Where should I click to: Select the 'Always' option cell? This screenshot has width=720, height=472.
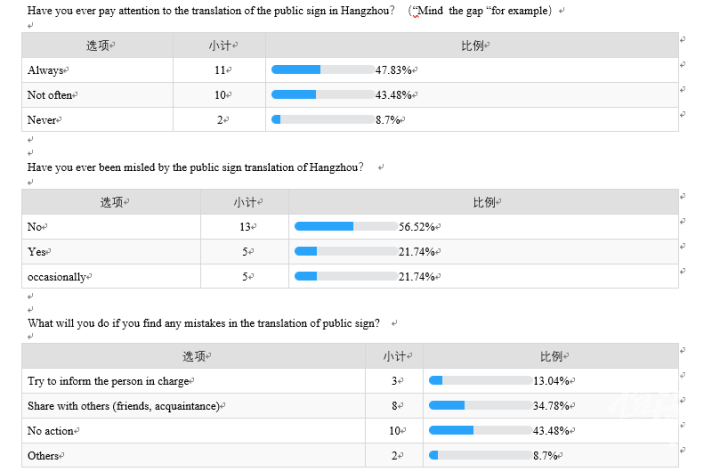(x=97, y=70)
